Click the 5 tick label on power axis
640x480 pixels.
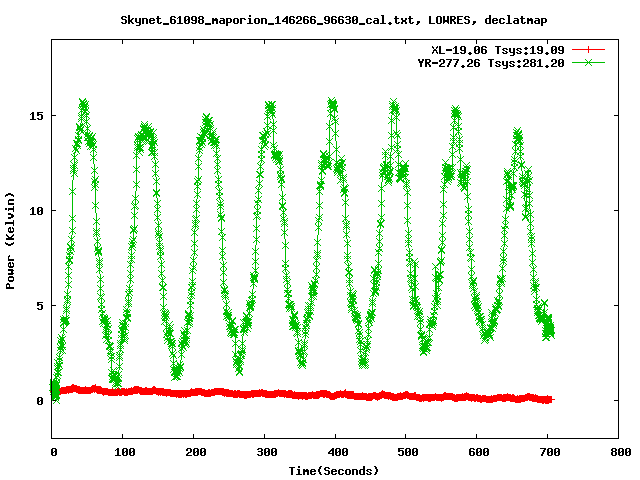pyautogui.click(x=40, y=306)
